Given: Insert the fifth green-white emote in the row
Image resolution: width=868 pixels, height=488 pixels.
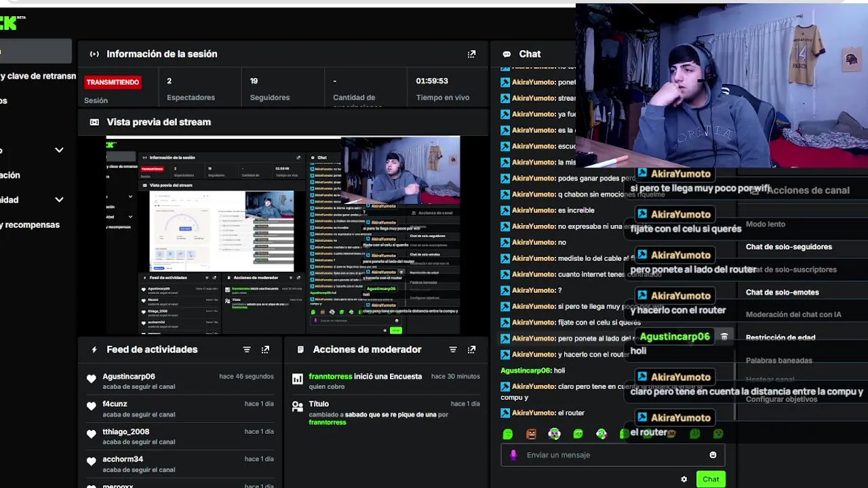Looking at the screenshot, I should pyautogui.click(x=601, y=434).
